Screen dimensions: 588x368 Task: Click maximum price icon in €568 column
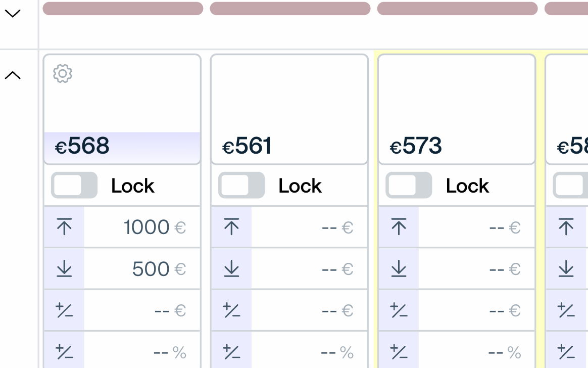(64, 227)
